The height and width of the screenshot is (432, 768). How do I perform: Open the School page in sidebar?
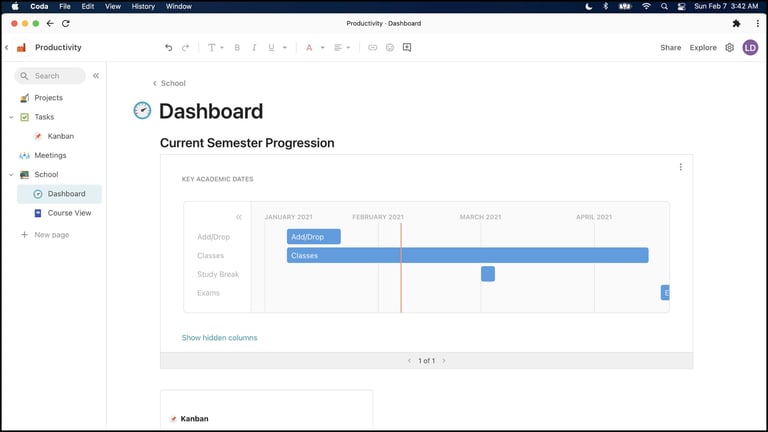[x=46, y=174]
